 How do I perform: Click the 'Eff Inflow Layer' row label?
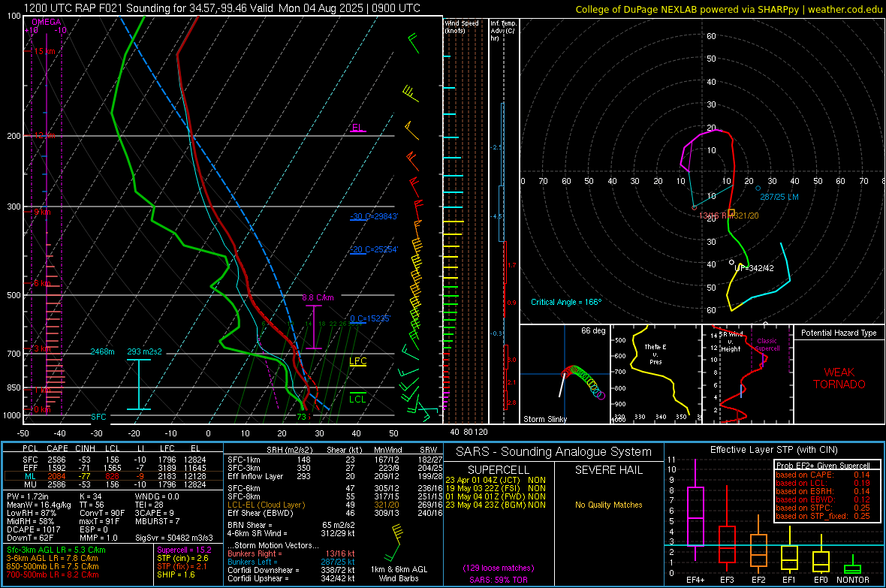click(x=255, y=476)
